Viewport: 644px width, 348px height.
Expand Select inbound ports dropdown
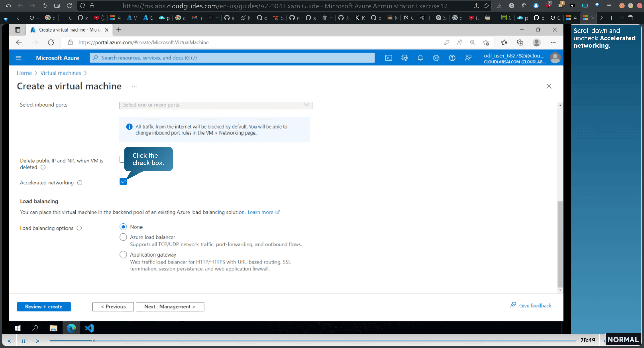click(x=216, y=105)
